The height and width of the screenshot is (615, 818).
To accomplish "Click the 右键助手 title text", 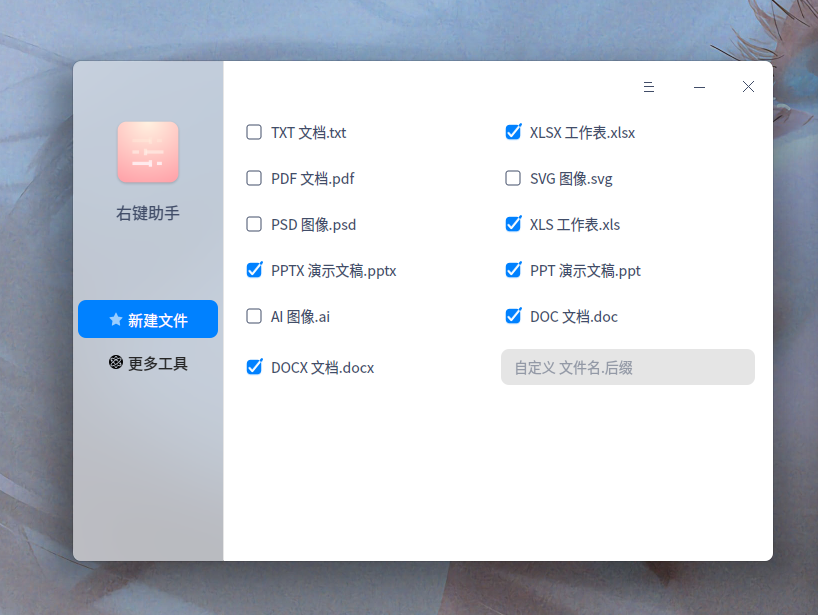I will coord(148,213).
